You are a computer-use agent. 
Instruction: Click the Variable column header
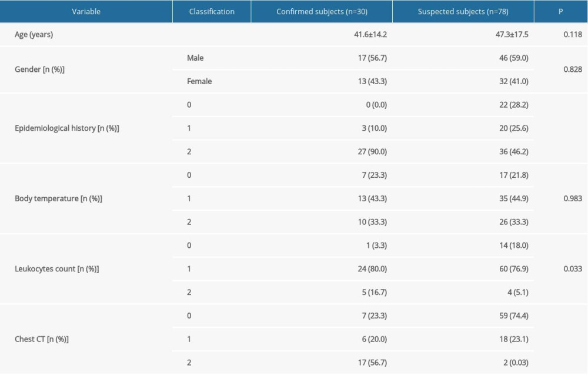[86, 11]
